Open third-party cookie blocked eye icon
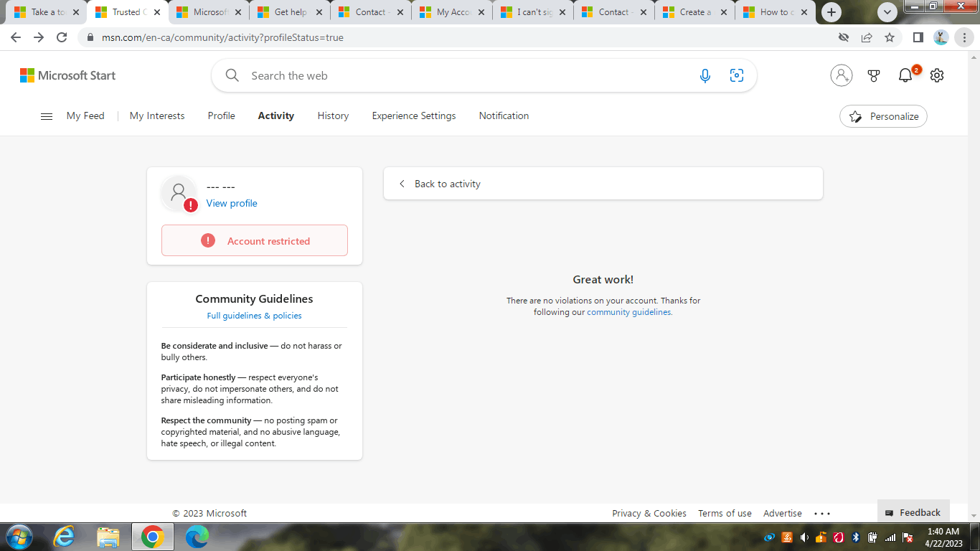The image size is (980, 551). 844,37
